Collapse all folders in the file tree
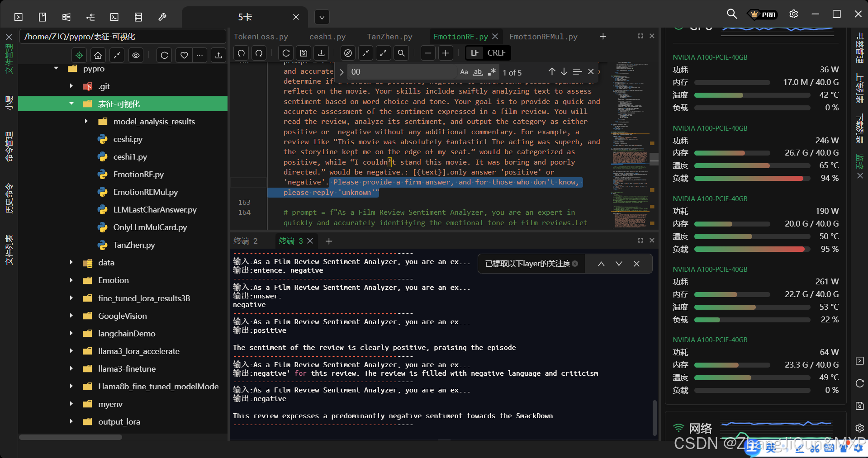This screenshot has width=868, height=458. (117, 55)
